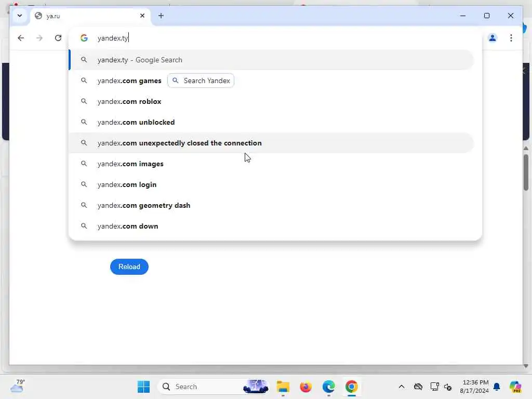Maximize the Chrome window
532x399 pixels.
[486, 16]
